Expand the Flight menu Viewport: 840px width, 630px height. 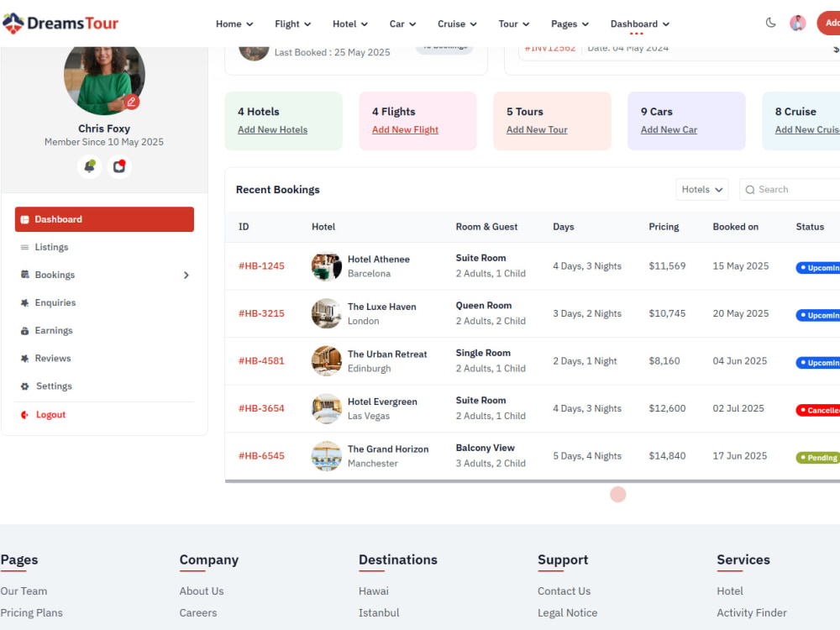pos(292,24)
